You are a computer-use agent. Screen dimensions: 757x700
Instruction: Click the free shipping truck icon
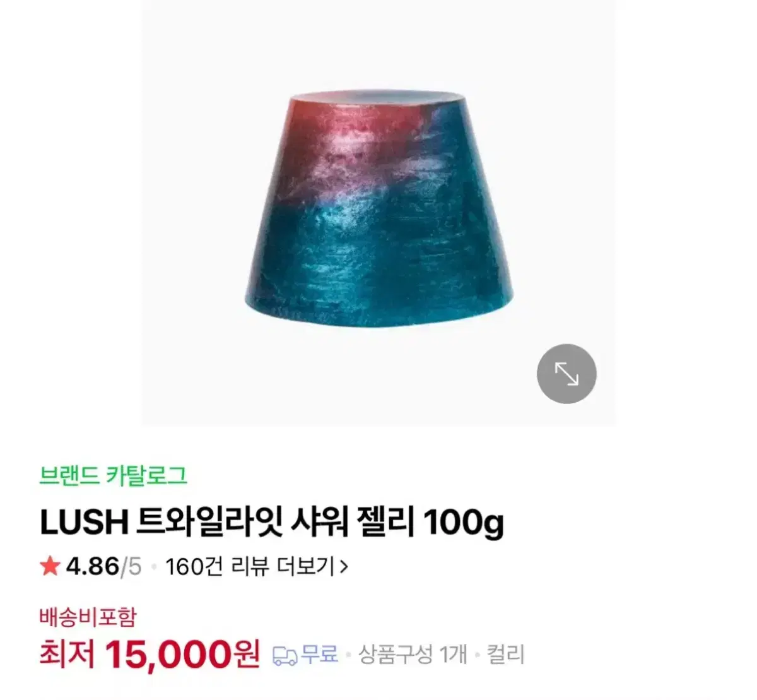[x=285, y=656]
